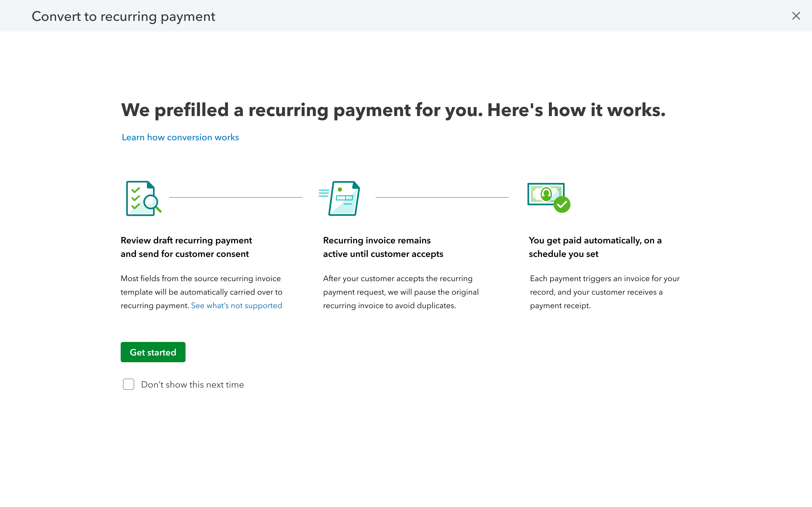The width and height of the screenshot is (812, 507).
Task: Open Learn how conversion works link
Action: click(x=180, y=137)
